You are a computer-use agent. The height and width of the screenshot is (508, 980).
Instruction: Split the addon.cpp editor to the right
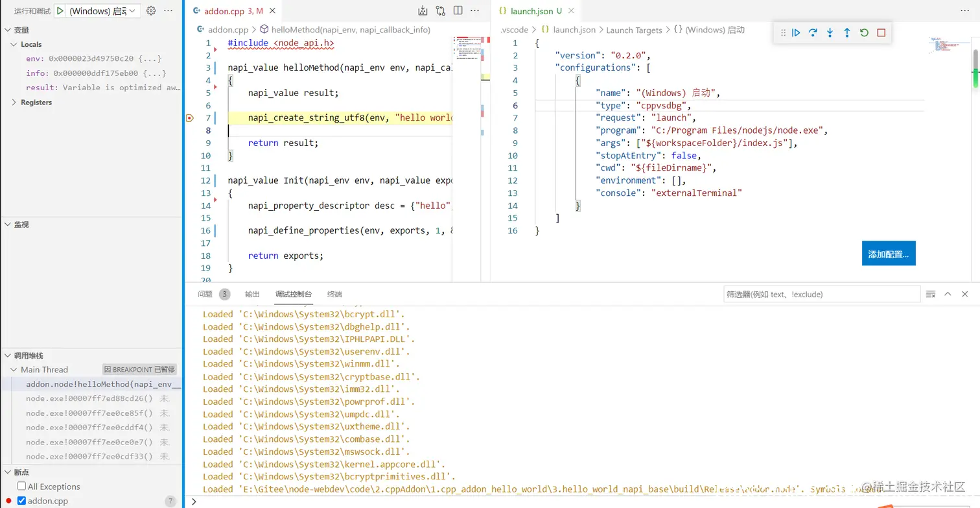(458, 10)
